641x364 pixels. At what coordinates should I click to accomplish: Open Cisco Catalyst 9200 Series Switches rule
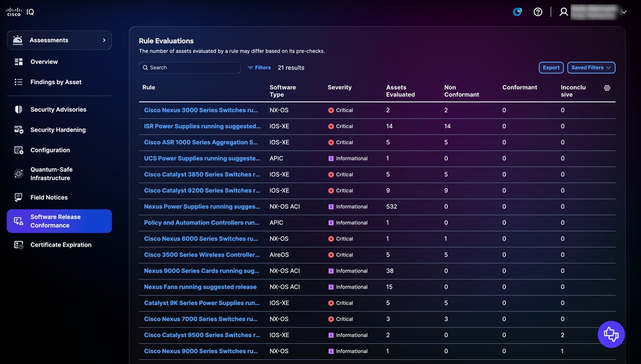tap(202, 190)
